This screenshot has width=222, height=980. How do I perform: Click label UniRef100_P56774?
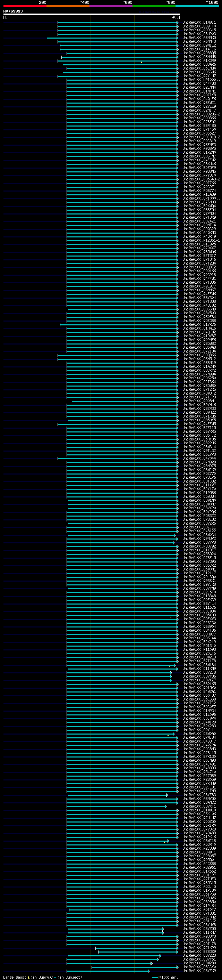[199, 191]
